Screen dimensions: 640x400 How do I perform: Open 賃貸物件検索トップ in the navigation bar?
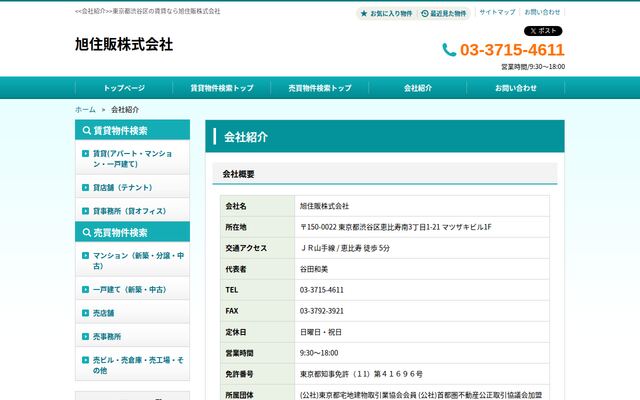(x=222, y=88)
